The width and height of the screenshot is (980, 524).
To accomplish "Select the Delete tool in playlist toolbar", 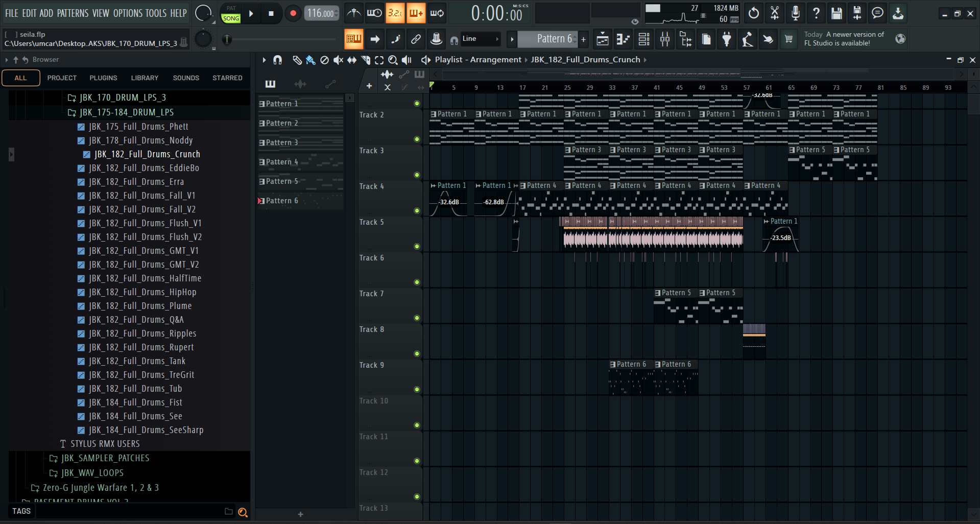I will [324, 60].
